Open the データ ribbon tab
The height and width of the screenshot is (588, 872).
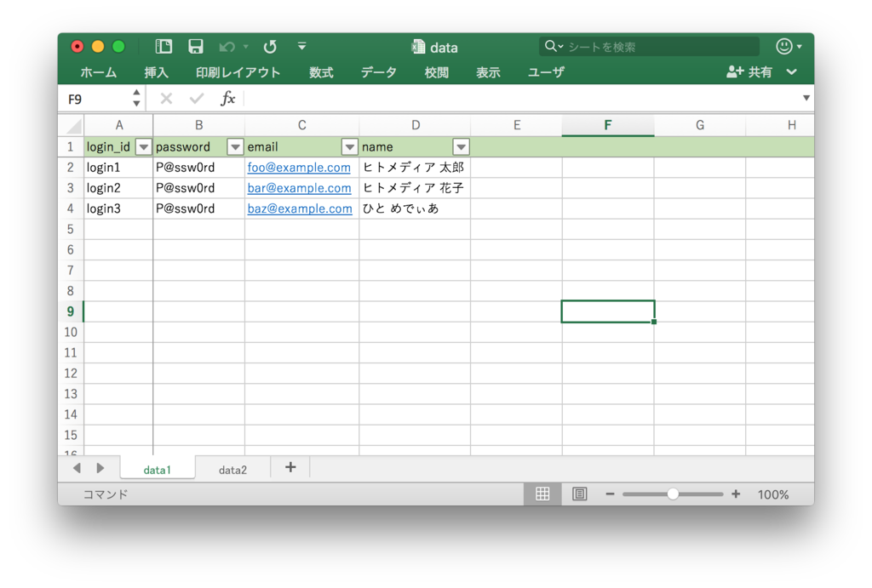[x=378, y=72]
